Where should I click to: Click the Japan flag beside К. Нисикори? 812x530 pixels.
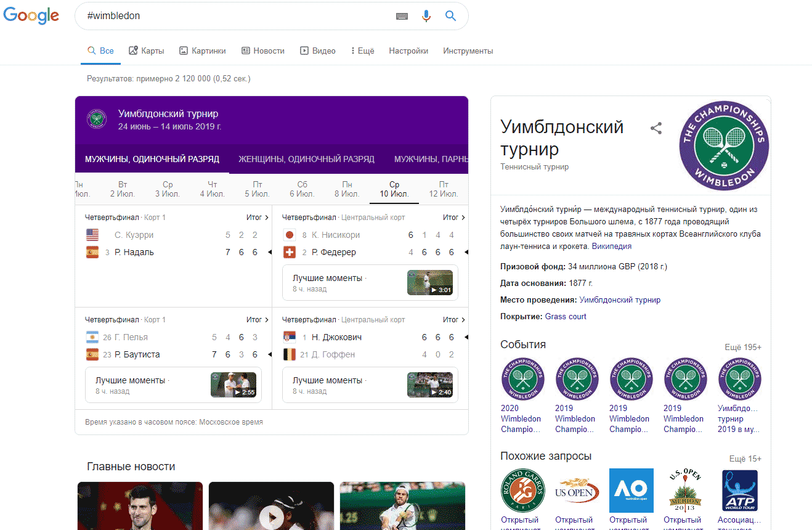coord(290,235)
